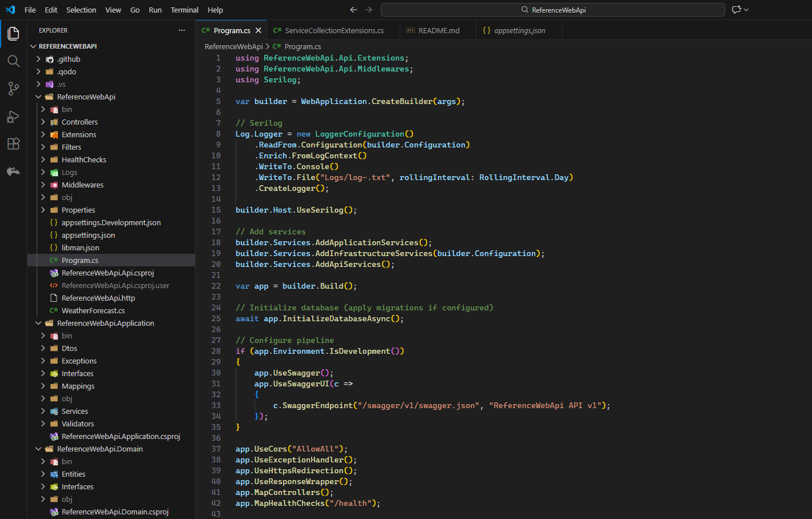Open Run and Debug view

click(14, 116)
